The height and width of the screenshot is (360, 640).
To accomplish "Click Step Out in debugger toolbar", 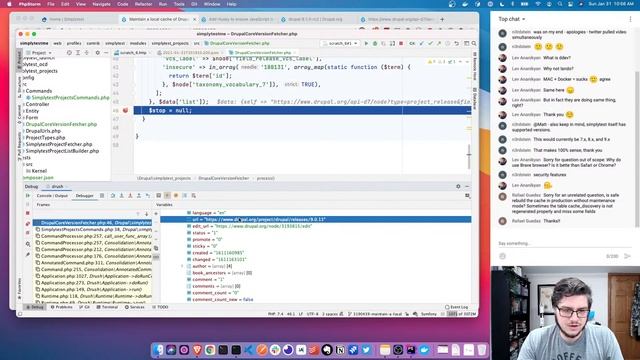I will 139,196.
